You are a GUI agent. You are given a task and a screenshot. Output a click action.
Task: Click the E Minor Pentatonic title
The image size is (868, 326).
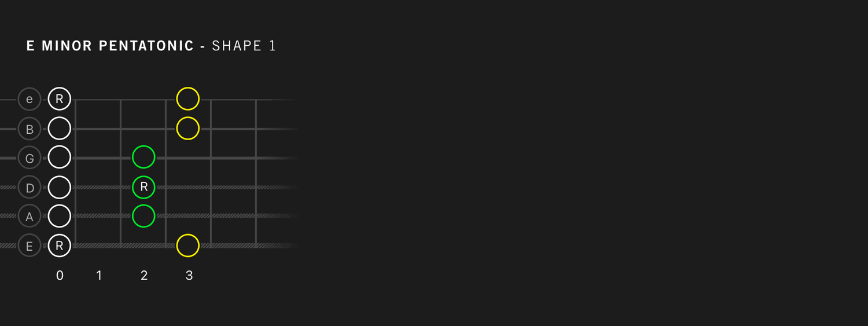(110, 46)
